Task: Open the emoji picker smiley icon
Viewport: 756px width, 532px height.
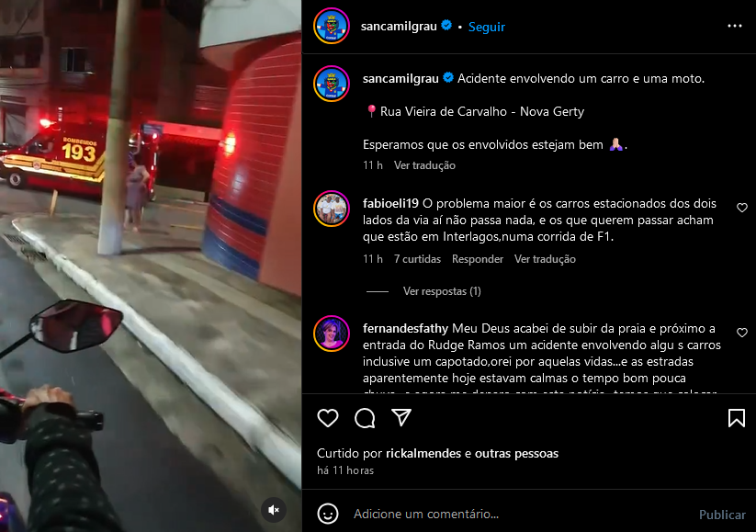Action: [x=328, y=514]
